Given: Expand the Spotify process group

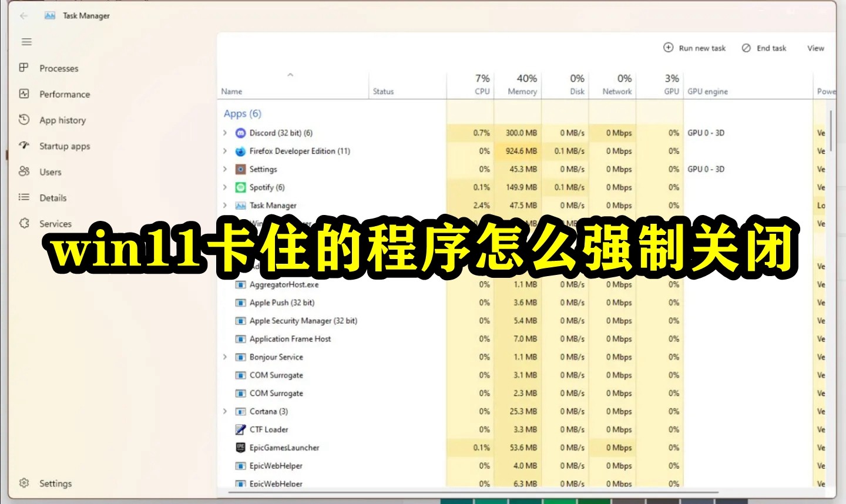Looking at the screenshot, I should (225, 187).
